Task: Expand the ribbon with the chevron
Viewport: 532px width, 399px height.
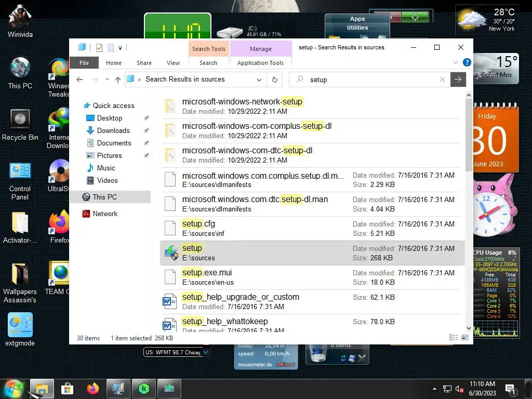Action: [x=455, y=62]
